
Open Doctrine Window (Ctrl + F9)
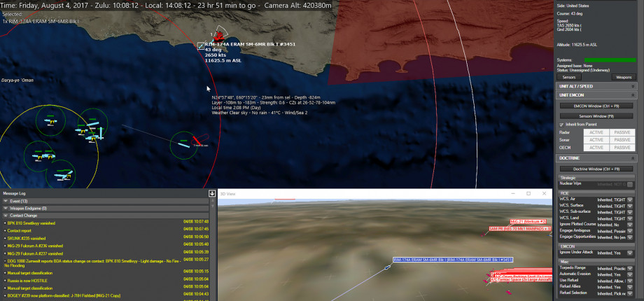click(x=596, y=169)
